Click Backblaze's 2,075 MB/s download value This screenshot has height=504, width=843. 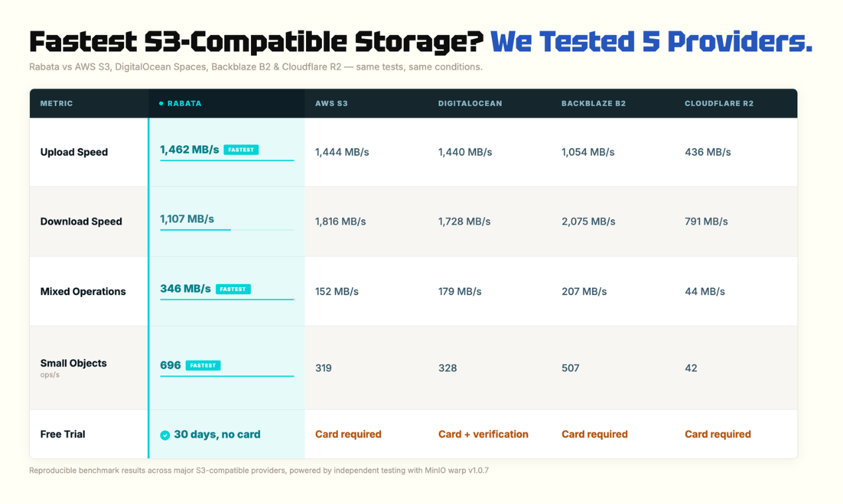click(x=588, y=221)
